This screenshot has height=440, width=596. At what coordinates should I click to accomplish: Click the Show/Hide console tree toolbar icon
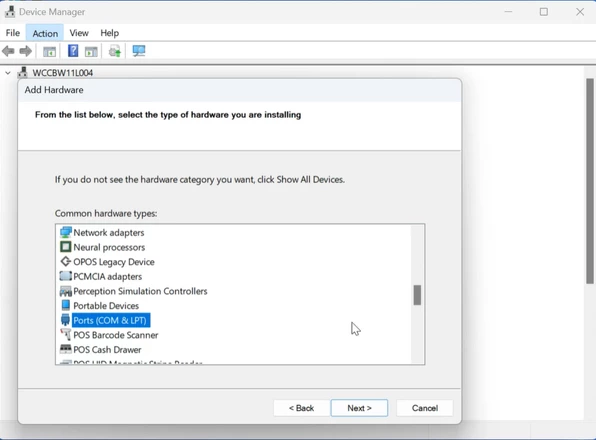click(49, 51)
